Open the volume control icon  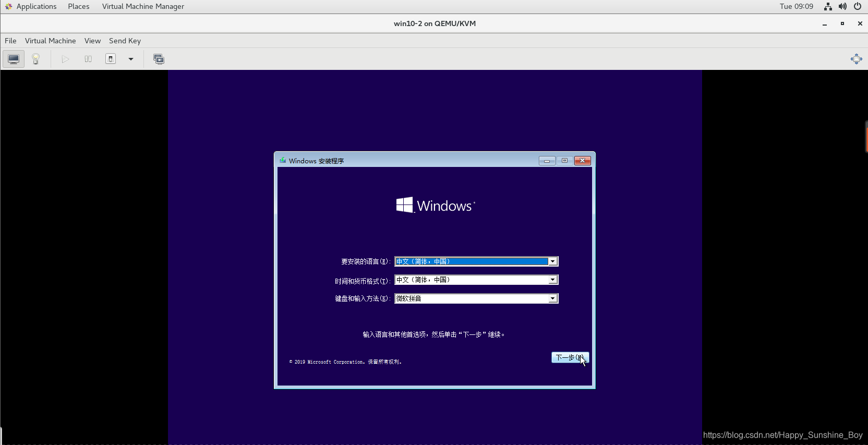[x=842, y=6]
